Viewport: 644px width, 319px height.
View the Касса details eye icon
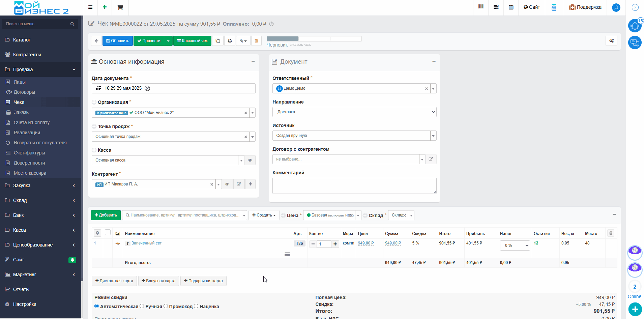[250, 160]
